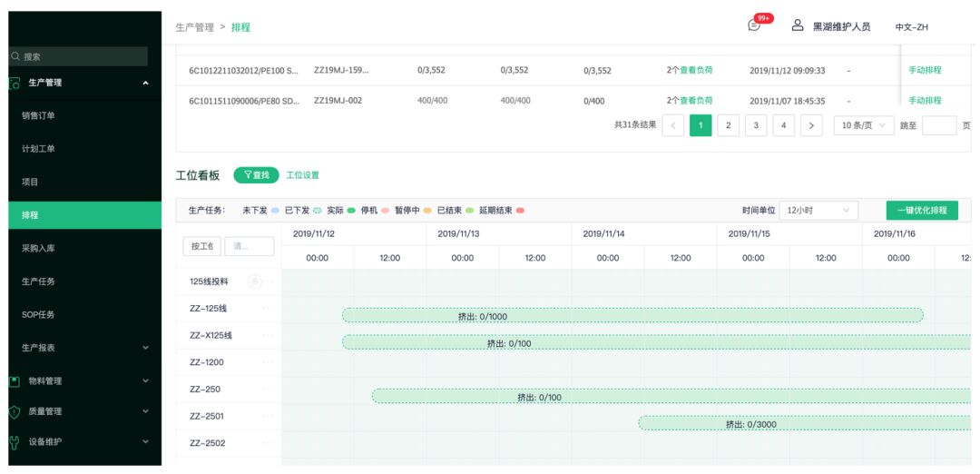The height and width of the screenshot is (474, 980).
Task: Click the round icon beside 125线投料
Action: click(x=254, y=281)
